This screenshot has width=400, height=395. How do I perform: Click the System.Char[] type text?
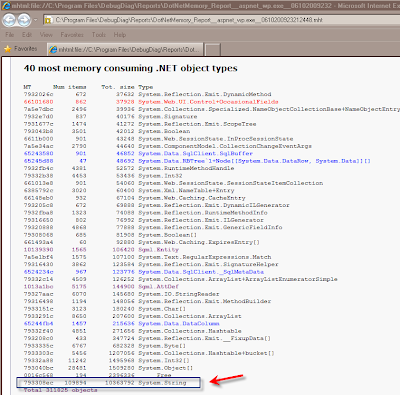click(162, 309)
